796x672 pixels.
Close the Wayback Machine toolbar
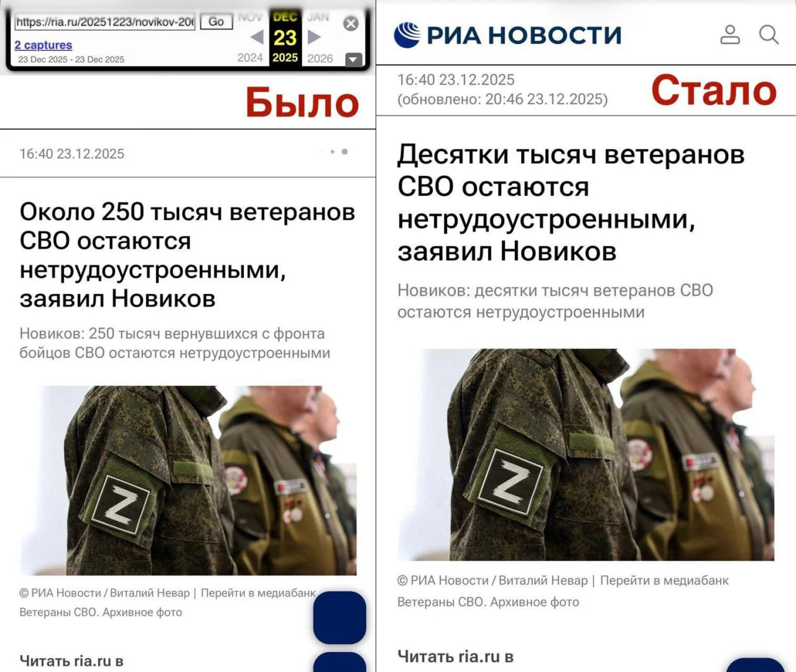coord(351,24)
